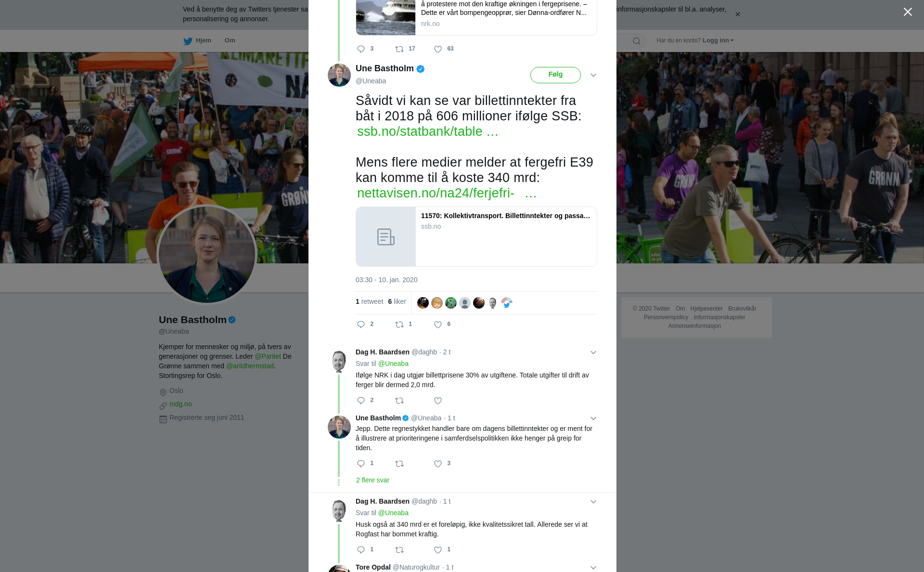
Task: Retweet the tweet with 17 retweets
Action: [x=399, y=49]
